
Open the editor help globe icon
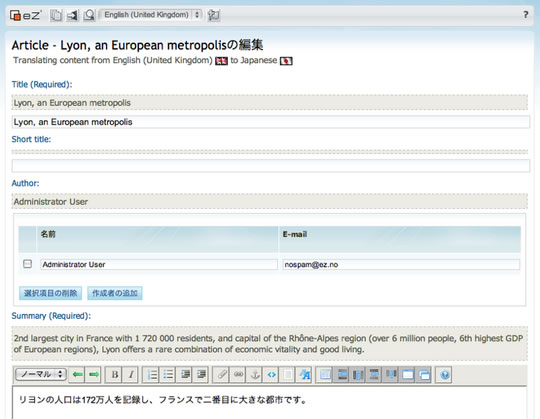click(x=444, y=375)
